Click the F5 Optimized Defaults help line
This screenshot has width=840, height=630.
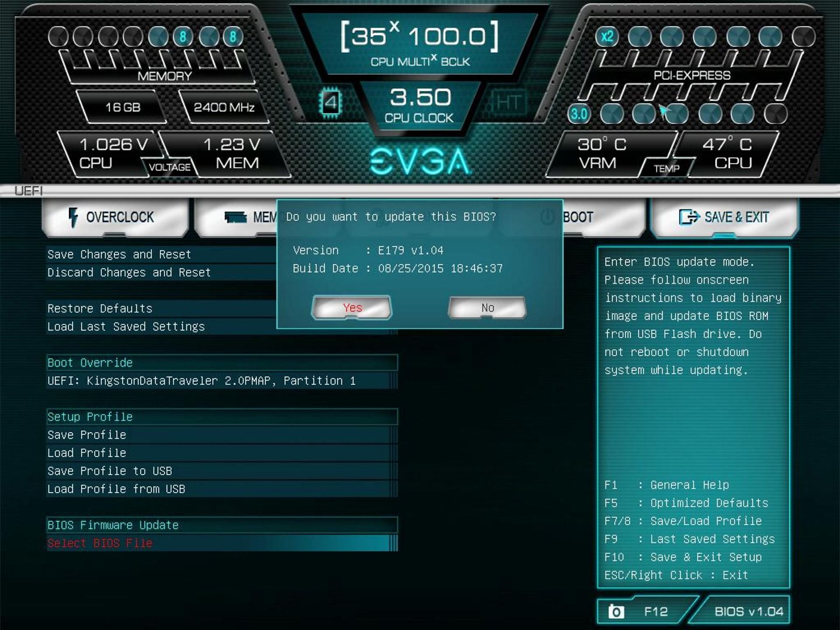(686, 503)
